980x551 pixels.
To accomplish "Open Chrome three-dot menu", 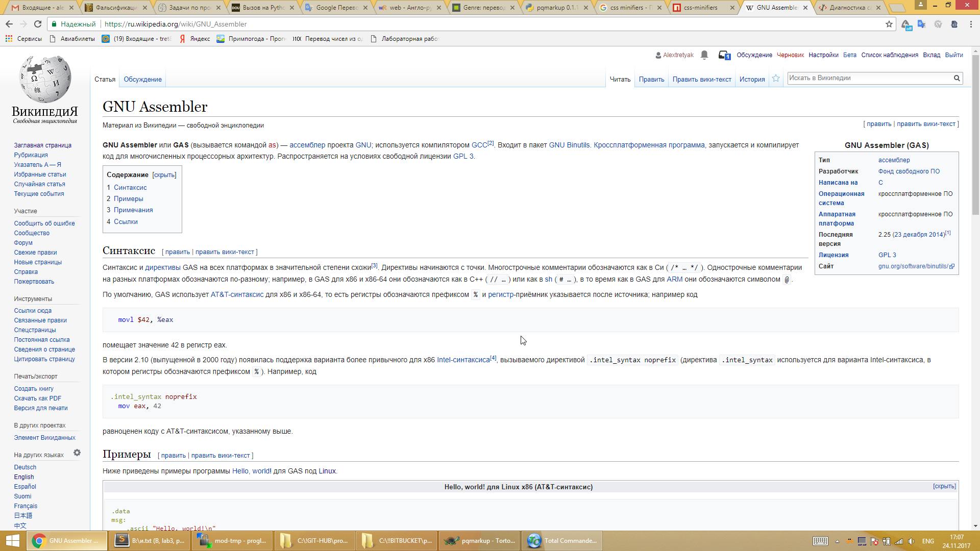I will (x=971, y=24).
